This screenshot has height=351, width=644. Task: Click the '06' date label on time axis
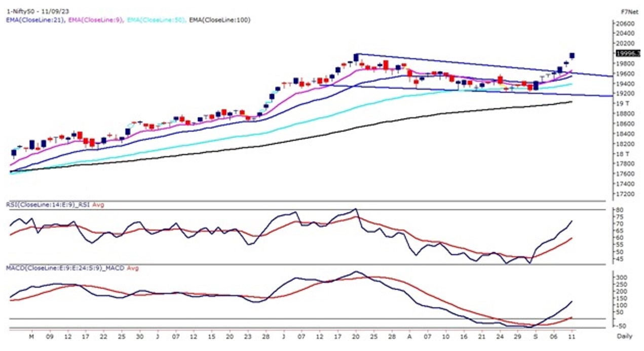click(553, 336)
